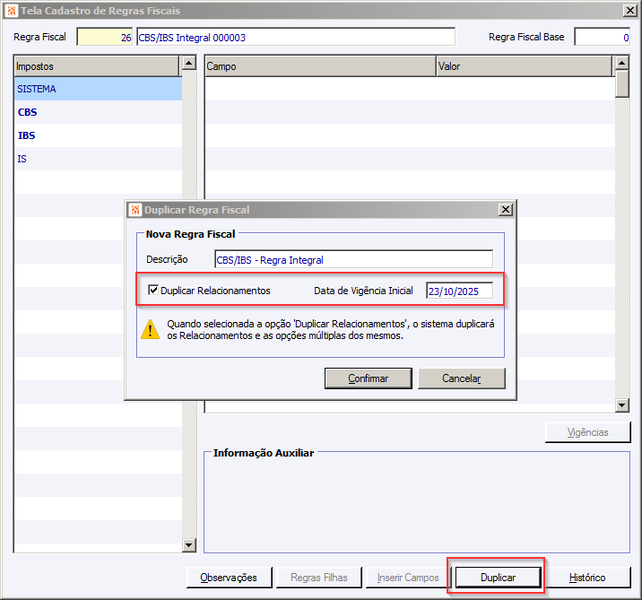
Task: Open Histórico
Action: coord(587,577)
